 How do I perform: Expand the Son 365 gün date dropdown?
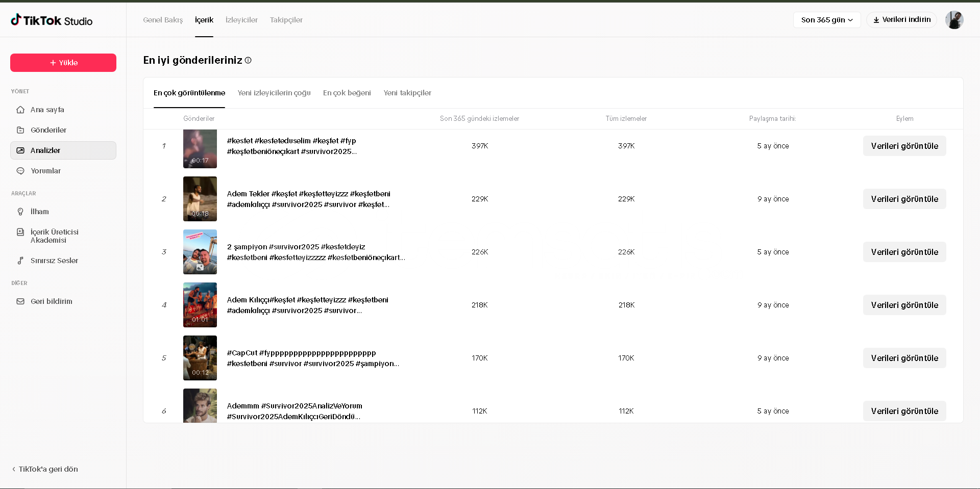coord(826,20)
